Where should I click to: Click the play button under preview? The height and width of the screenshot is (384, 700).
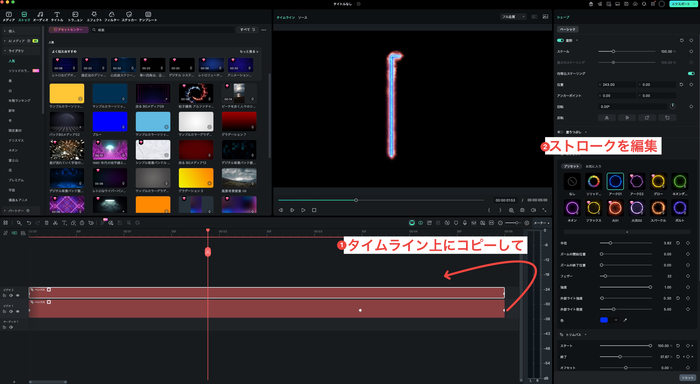coord(303,210)
